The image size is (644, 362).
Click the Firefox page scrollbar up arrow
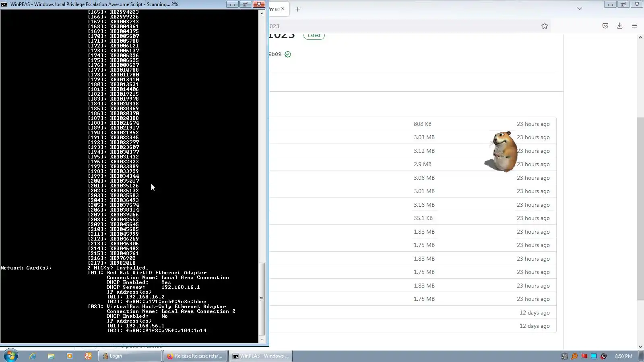640,37
